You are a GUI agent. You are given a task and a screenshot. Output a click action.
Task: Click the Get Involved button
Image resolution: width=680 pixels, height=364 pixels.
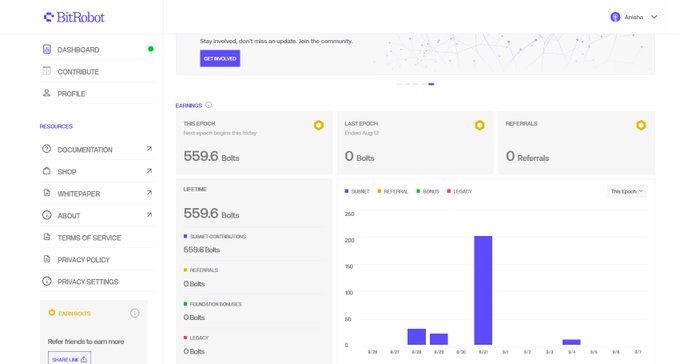coord(220,59)
